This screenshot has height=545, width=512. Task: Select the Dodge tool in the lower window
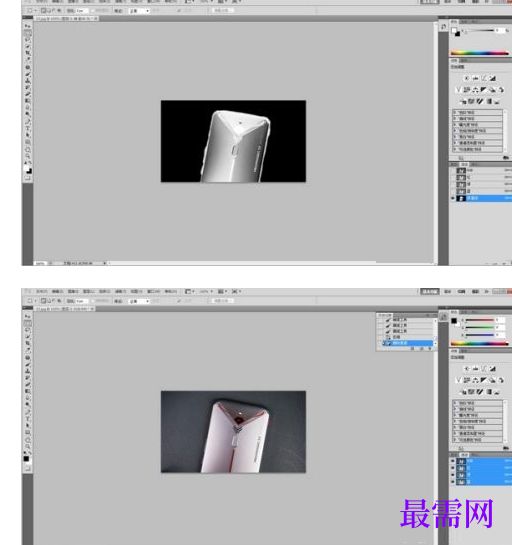(27, 404)
